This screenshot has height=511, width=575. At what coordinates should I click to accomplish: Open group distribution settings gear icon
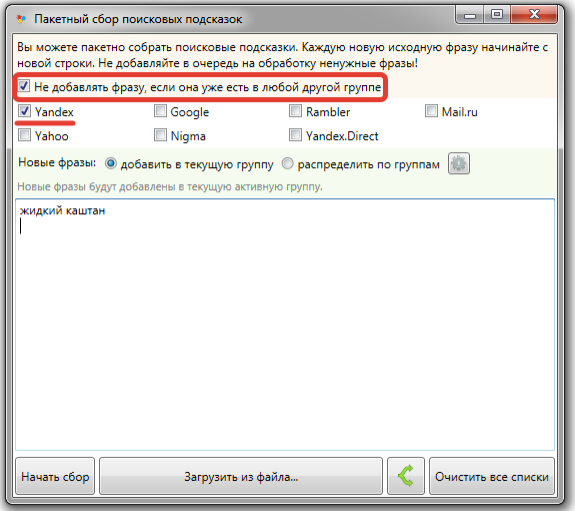click(x=458, y=163)
